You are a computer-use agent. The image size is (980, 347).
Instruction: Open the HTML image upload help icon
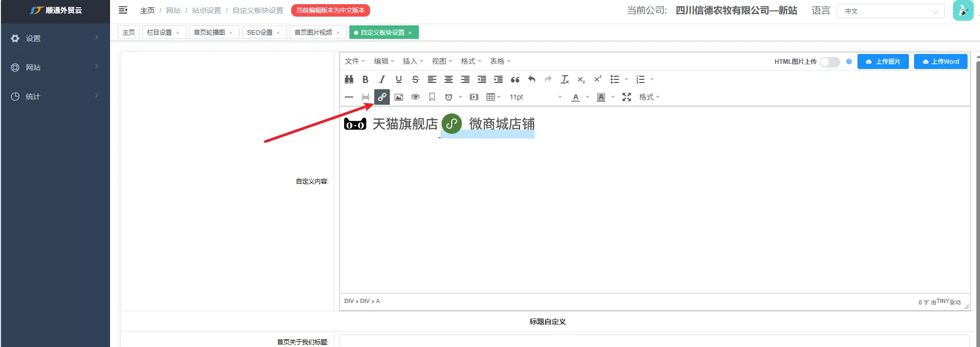tap(849, 61)
